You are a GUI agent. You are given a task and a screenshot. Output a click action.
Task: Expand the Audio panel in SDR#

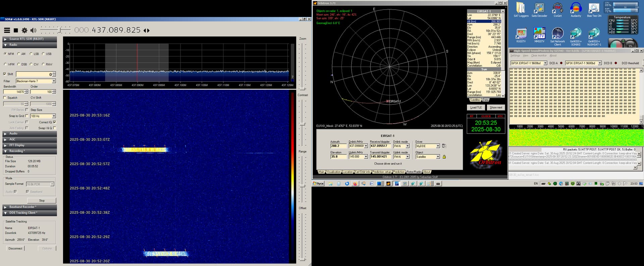13,134
